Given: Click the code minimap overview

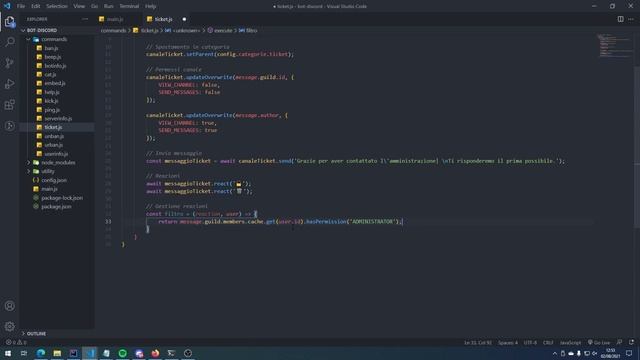Looking at the screenshot, I should click(614, 46).
